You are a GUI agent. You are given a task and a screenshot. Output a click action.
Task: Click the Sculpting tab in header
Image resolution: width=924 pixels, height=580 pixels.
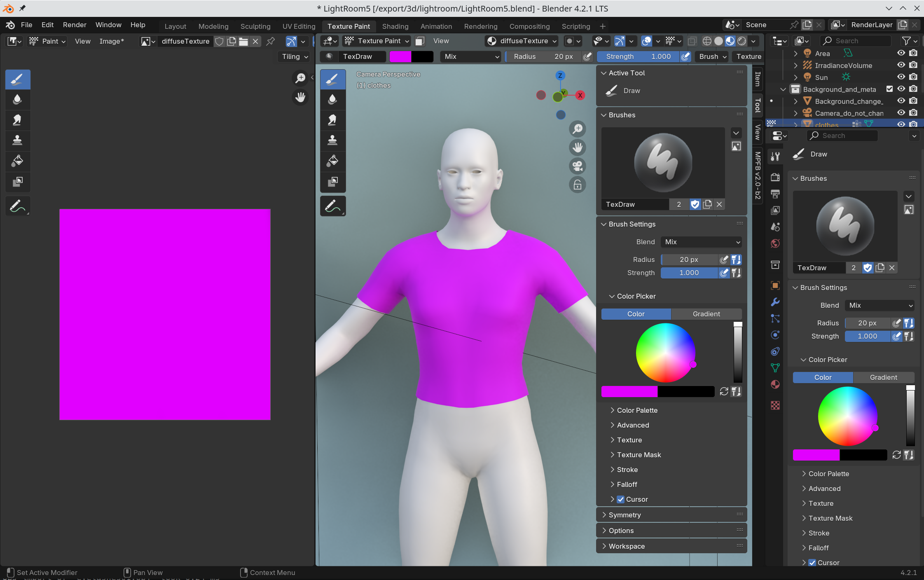255,26
